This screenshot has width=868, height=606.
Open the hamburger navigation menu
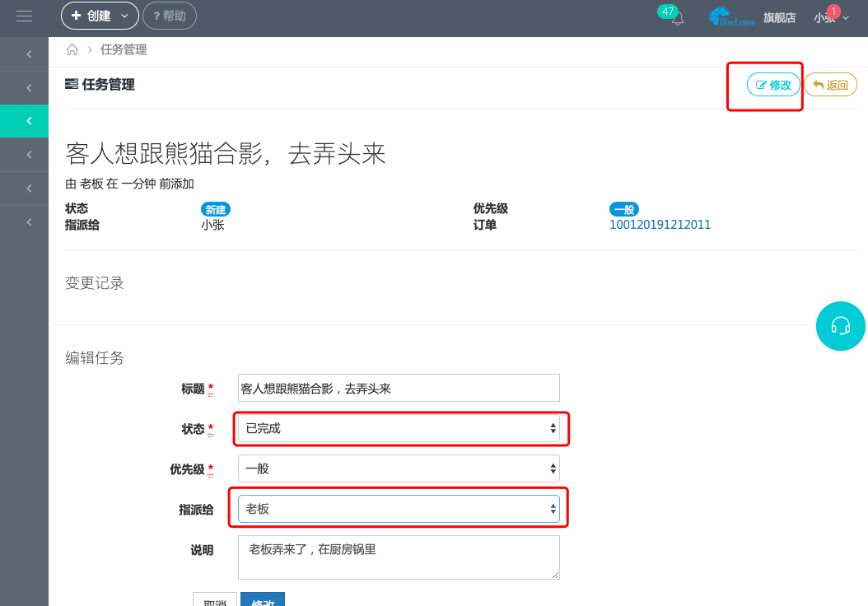(24, 15)
